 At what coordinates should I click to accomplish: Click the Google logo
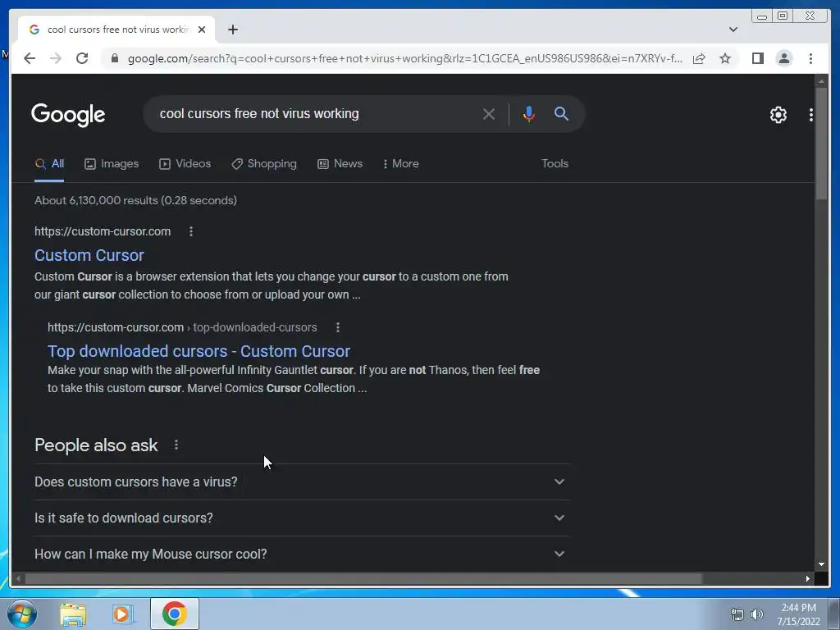coord(68,115)
